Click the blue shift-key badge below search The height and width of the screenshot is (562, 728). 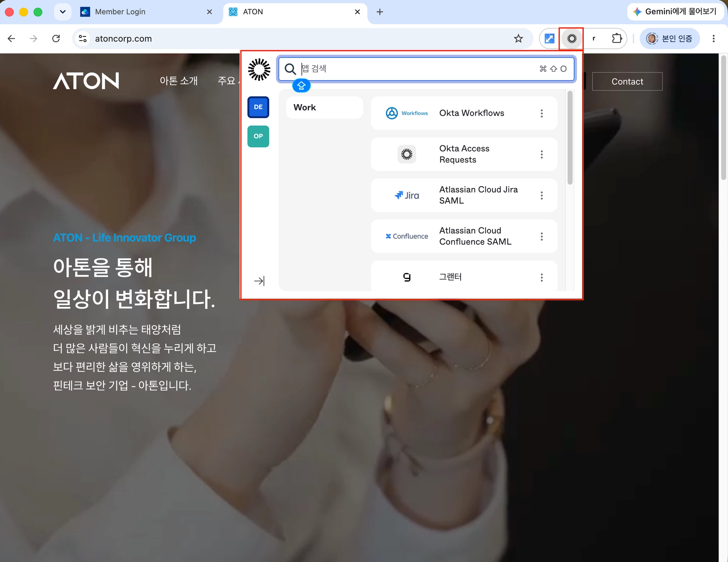coord(301,86)
